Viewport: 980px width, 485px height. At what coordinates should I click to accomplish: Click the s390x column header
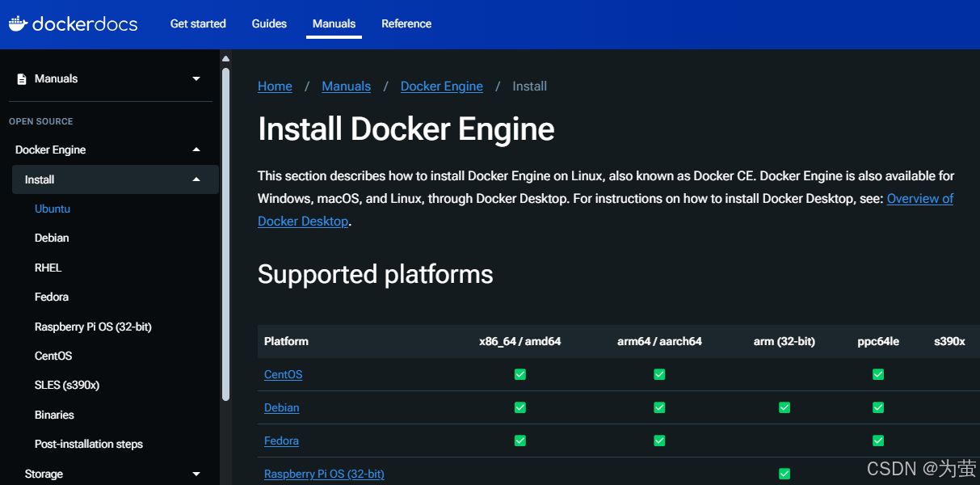(x=950, y=341)
